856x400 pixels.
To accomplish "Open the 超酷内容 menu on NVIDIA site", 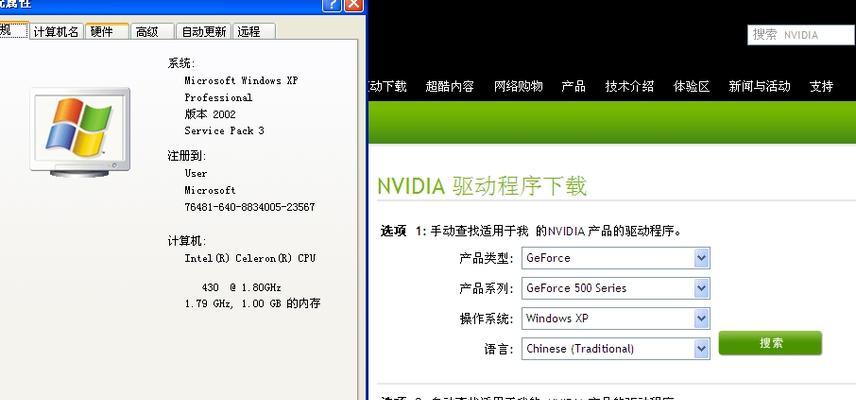I will tap(449, 86).
